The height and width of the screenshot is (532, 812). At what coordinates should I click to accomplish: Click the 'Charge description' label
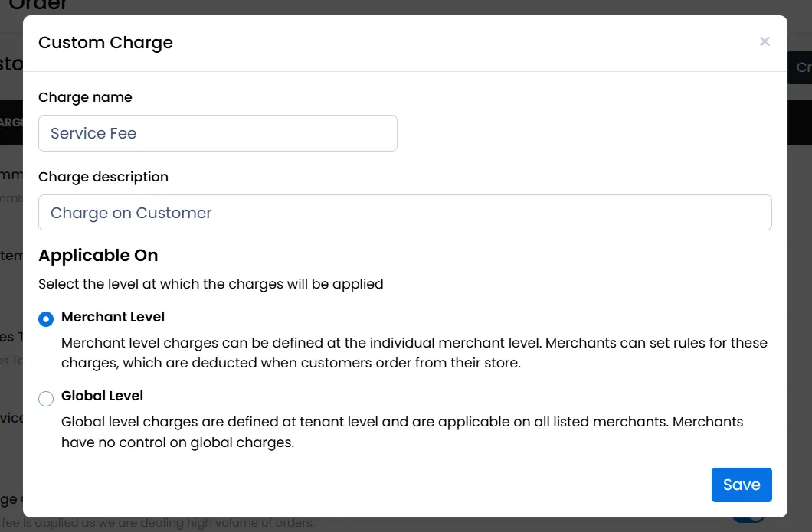point(103,177)
